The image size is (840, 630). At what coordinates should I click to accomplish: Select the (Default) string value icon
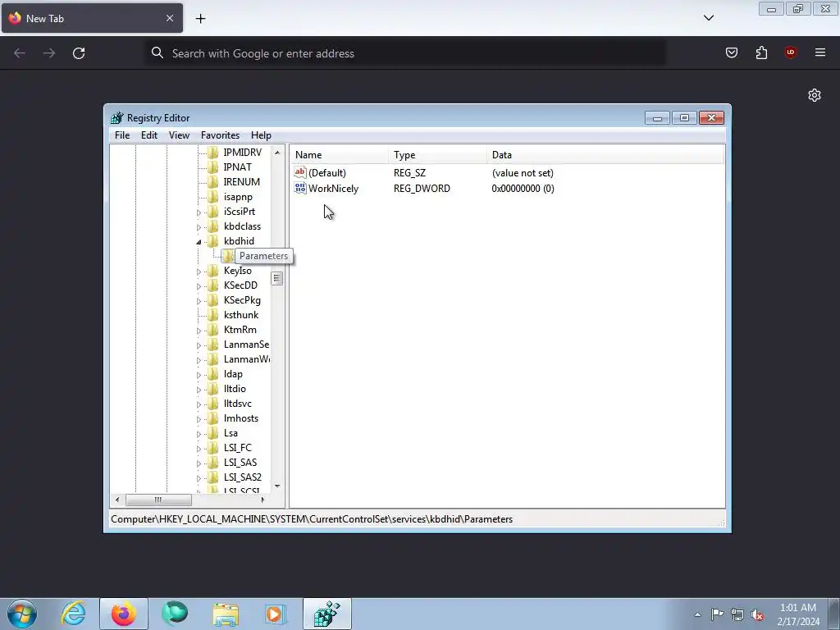(300, 172)
